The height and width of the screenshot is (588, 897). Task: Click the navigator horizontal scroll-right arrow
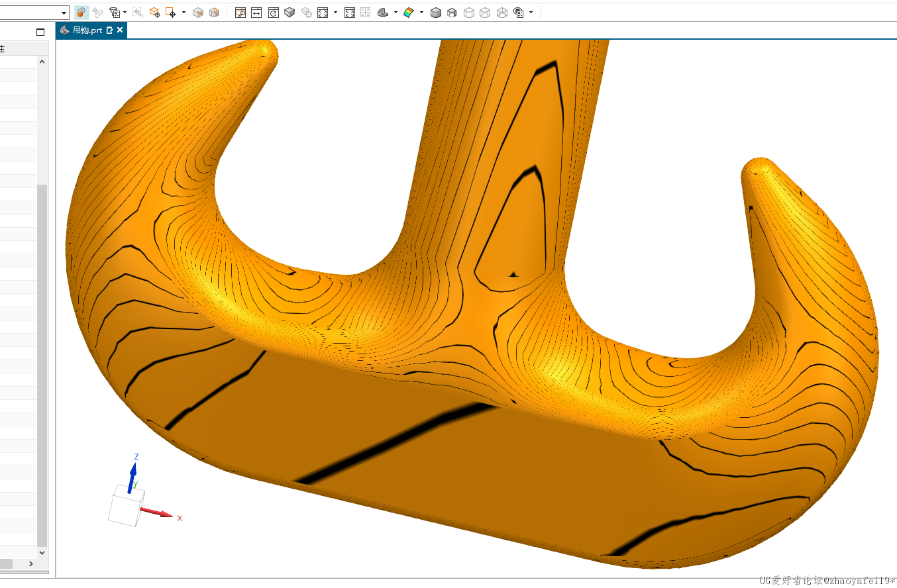pos(30,563)
